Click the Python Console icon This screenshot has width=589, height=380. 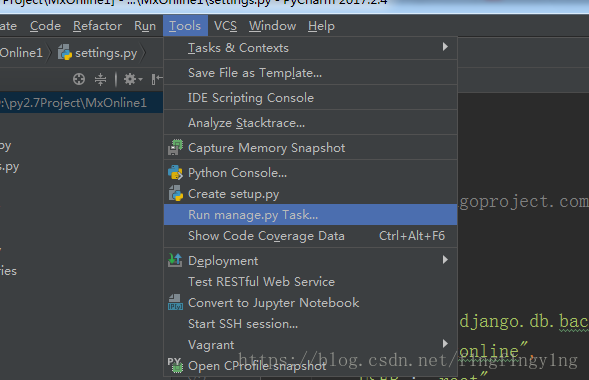(175, 173)
